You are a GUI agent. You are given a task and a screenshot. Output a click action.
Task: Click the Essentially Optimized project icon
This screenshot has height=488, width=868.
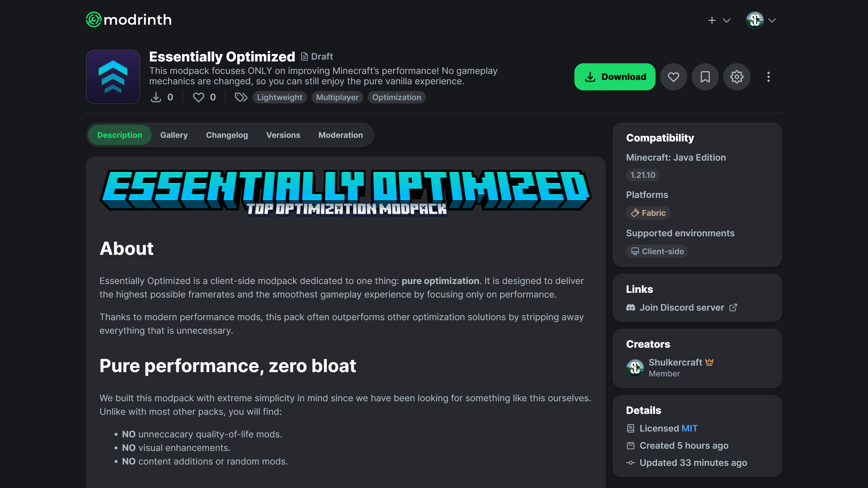(113, 77)
